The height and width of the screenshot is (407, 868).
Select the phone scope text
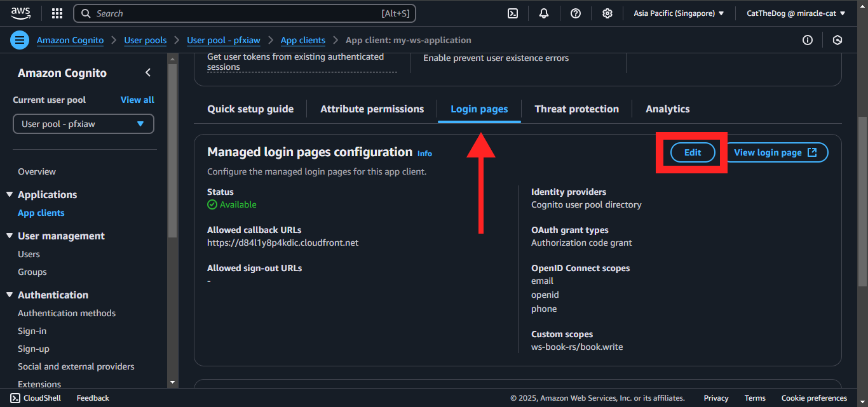pos(544,309)
